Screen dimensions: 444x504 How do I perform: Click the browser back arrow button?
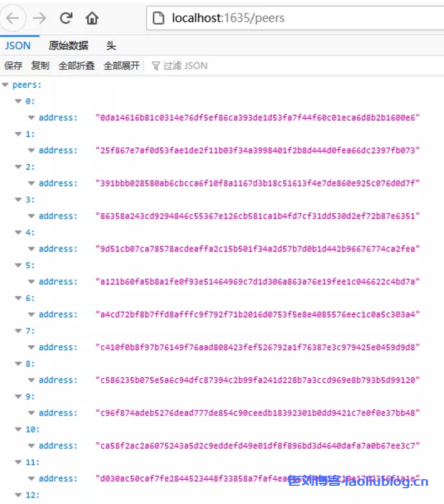click(13, 18)
